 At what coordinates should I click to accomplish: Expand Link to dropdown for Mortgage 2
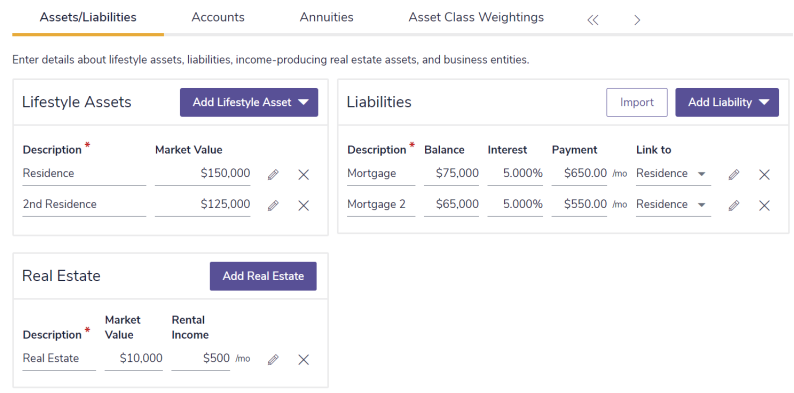(x=673, y=205)
